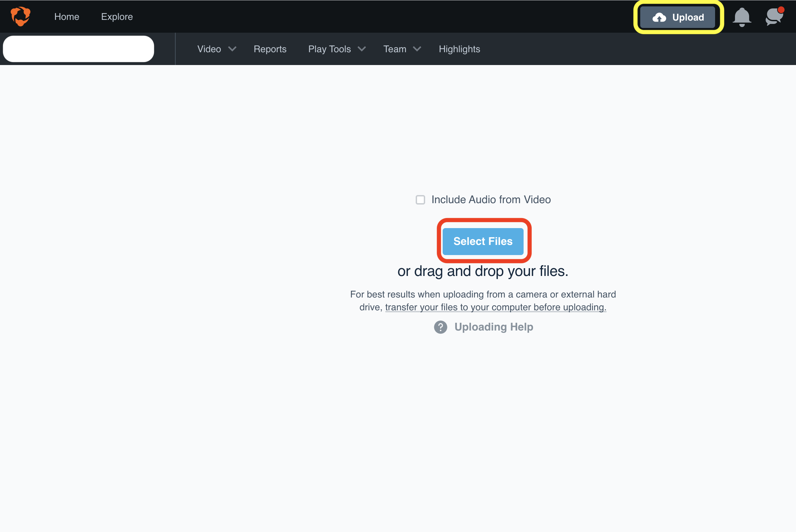Screen dimensions: 796x532
Task: Click the Hudl logo icon
Action: [x=20, y=16]
